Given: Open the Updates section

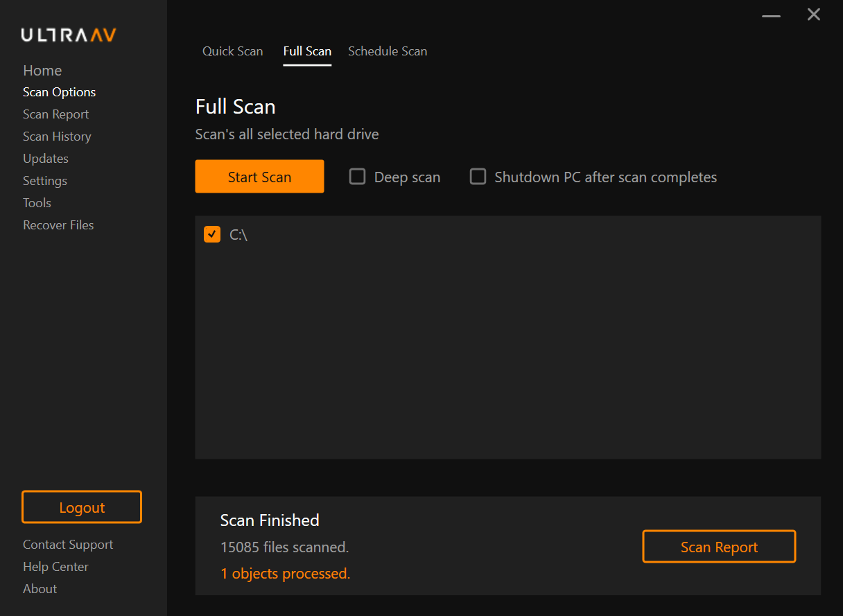Looking at the screenshot, I should coord(45,158).
